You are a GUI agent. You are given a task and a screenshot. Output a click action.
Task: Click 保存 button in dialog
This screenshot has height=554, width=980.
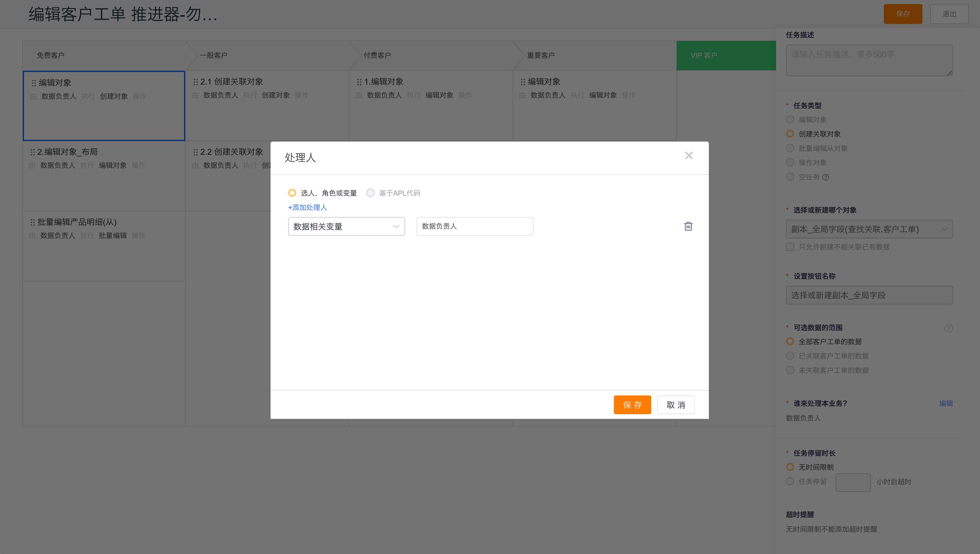coord(632,405)
